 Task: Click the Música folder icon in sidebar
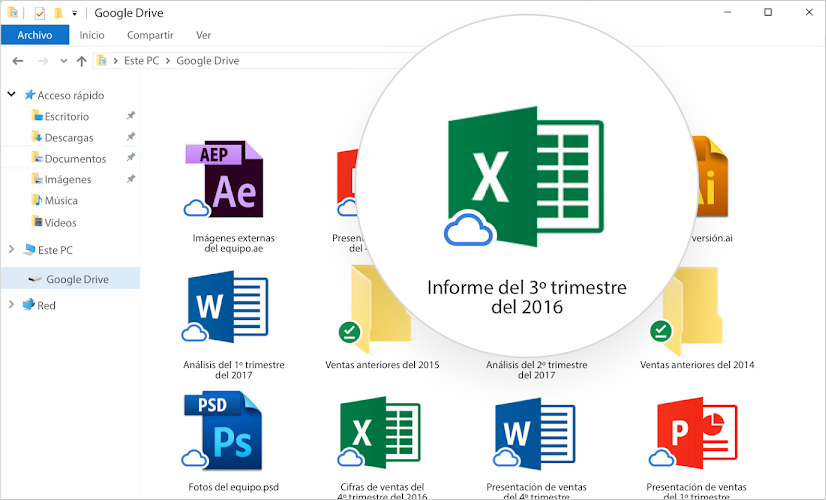coord(37,200)
